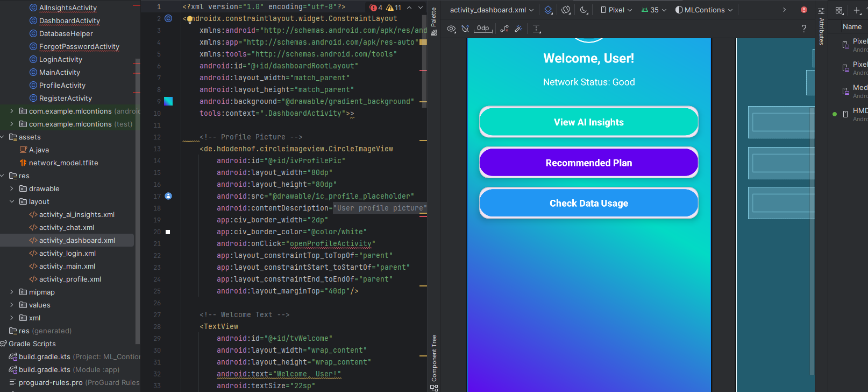Click the gradient background color swatch in gutter
The image size is (868, 392).
pyautogui.click(x=168, y=101)
